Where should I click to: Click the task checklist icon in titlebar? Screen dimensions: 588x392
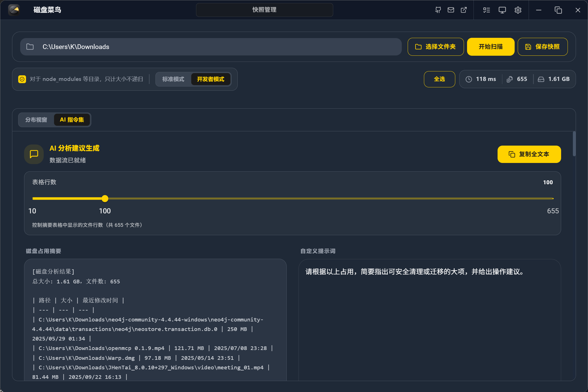(486, 10)
